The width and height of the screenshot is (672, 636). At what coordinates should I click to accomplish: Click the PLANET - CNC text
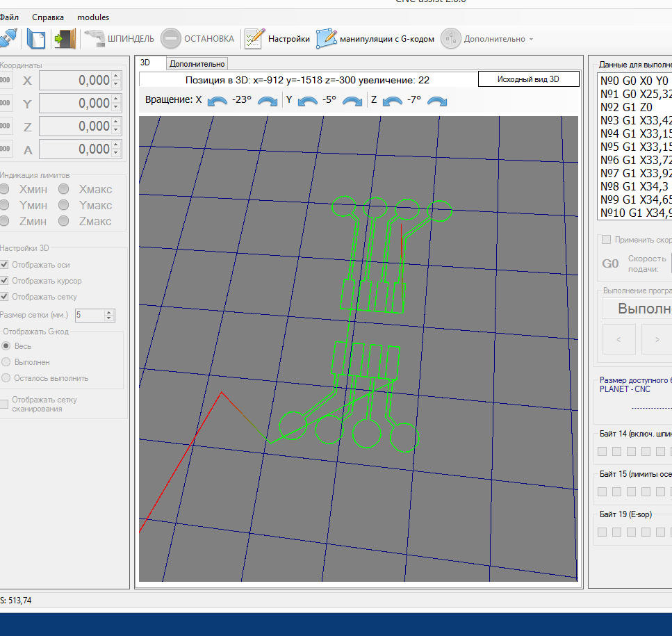coord(625,389)
